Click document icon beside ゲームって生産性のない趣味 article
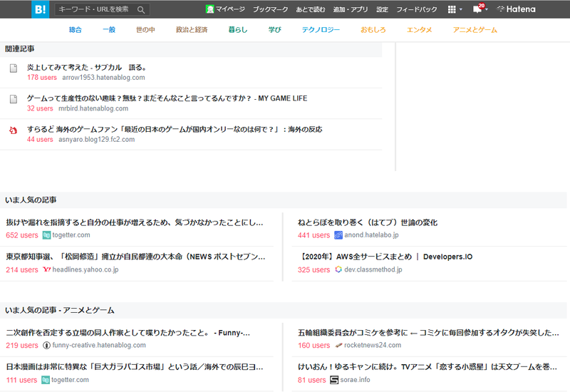This screenshot has height=392, width=570. tap(14, 99)
